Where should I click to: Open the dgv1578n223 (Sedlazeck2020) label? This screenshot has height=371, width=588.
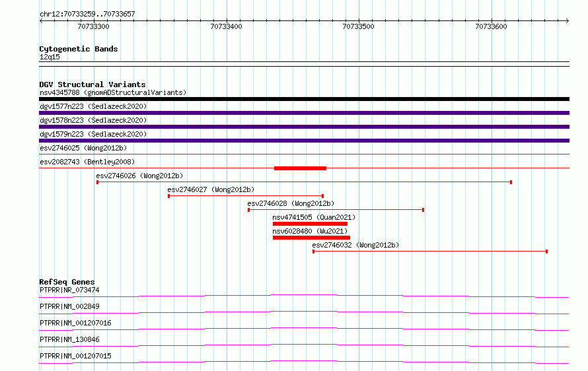coord(93,120)
